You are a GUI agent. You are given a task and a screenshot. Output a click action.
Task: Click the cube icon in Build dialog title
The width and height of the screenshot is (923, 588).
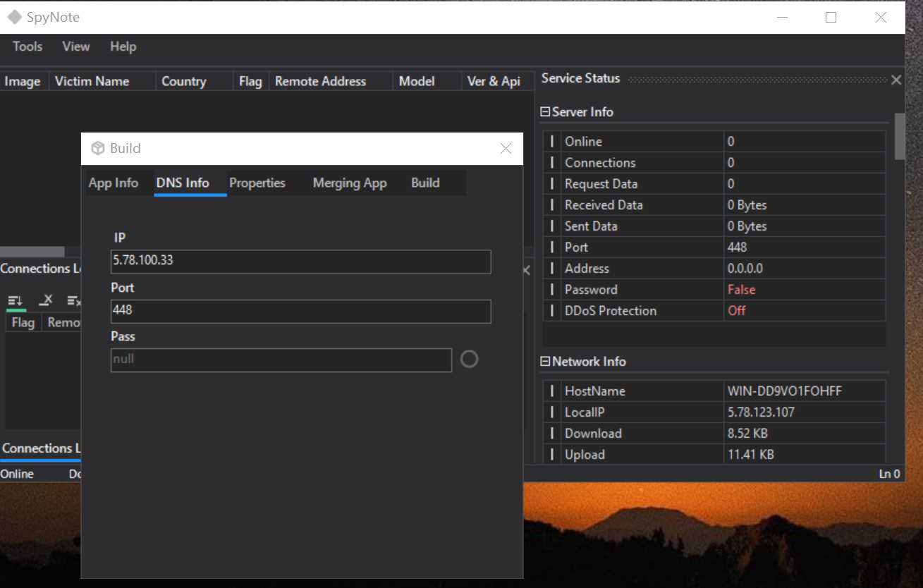pos(98,149)
